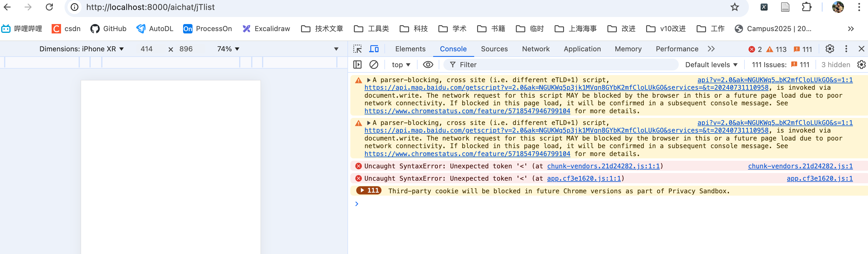Open the 74% zoom dropdown
This screenshot has width=868, height=254.
click(x=228, y=49)
